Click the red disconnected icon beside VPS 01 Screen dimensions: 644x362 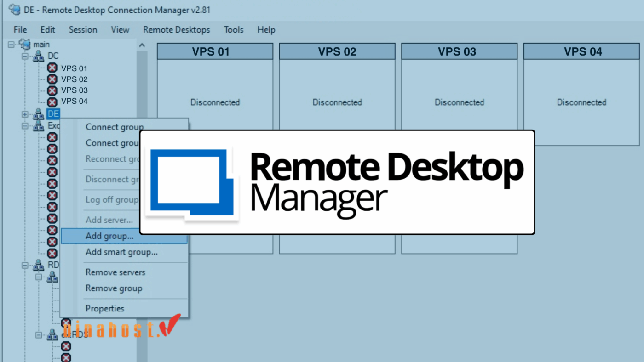click(x=52, y=68)
